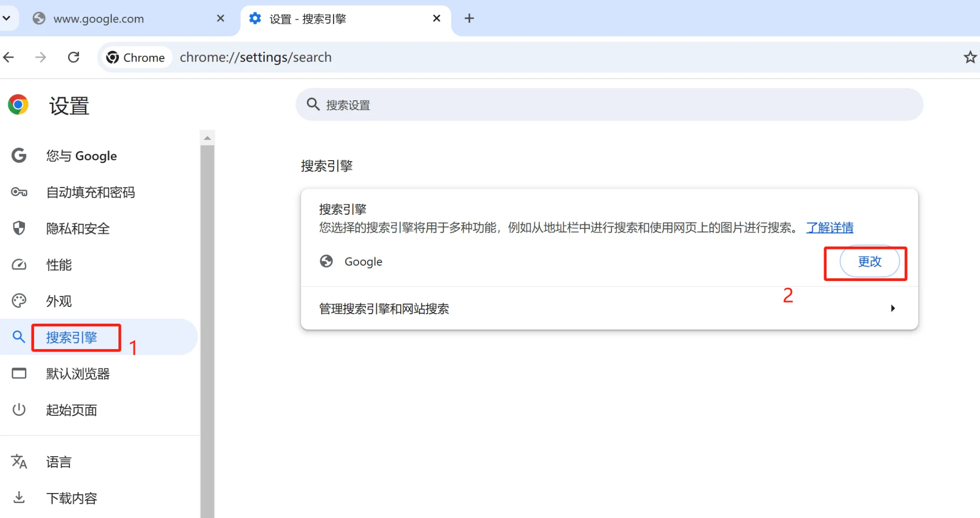Click the back navigation arrow
980x518 pixels.
tap(8, 57)
